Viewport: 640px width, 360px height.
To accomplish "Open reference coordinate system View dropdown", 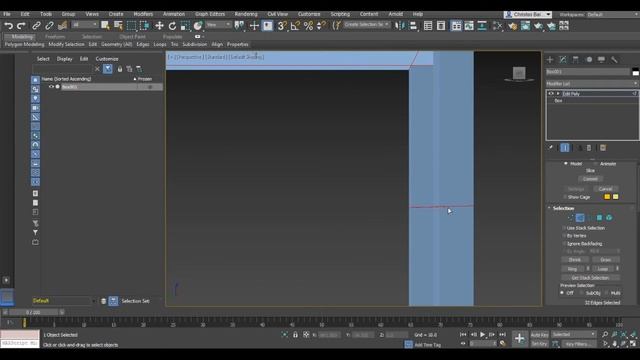I will point(218,25).
